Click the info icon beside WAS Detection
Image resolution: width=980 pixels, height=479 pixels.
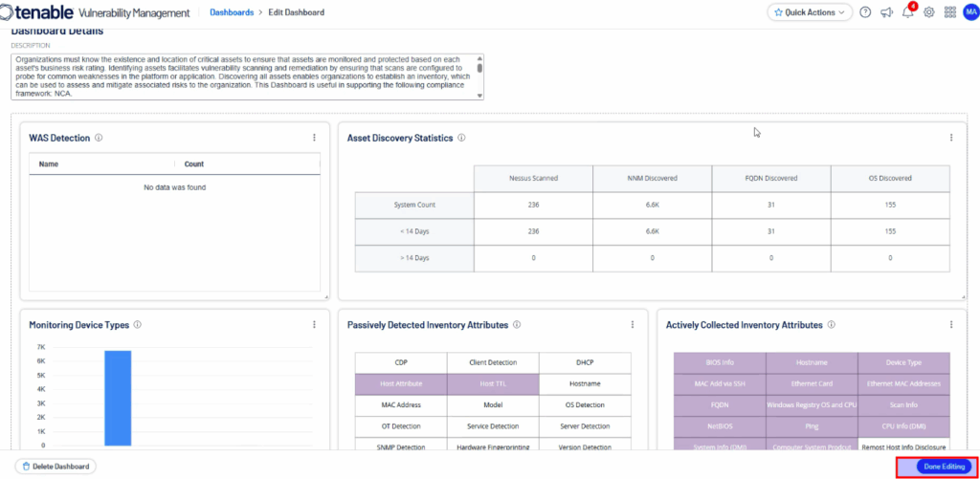(x=99, y=138)
